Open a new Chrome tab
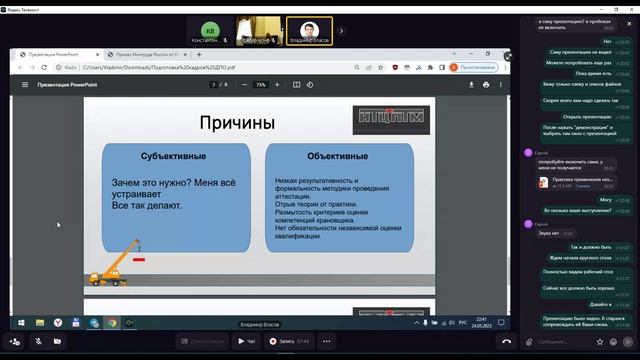The width and height of the screenshot is (640, 360). pyautogui.click(x=199, y=54)
